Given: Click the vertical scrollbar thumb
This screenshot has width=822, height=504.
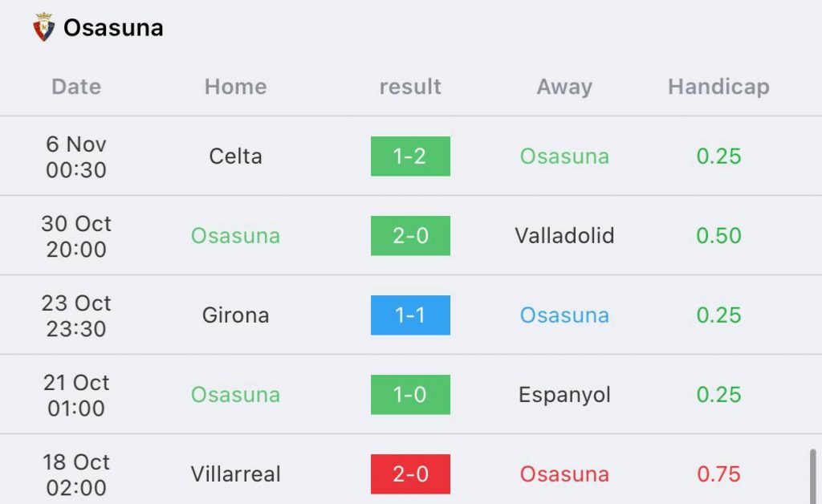Looking at the screenshot, I should pos(812,476).
